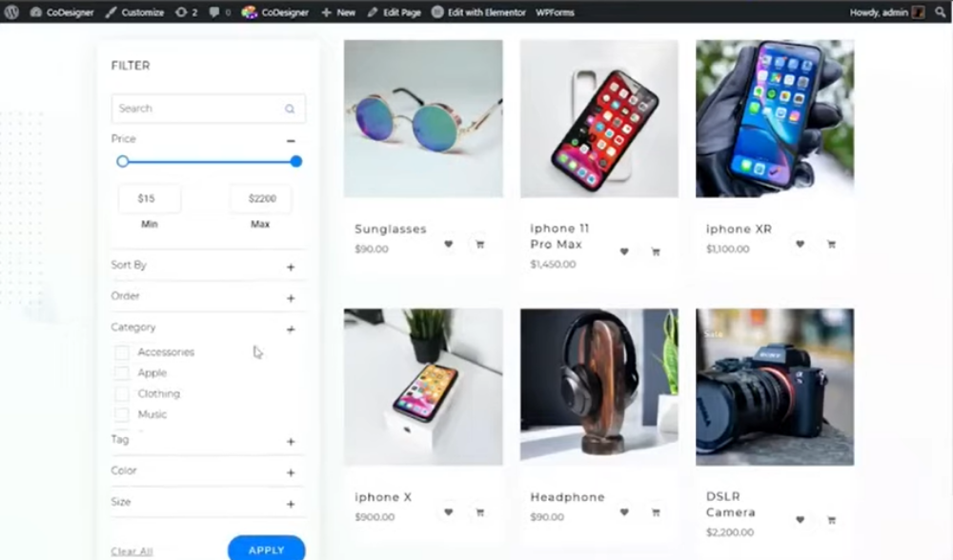953x560 pixels.
Task: Click the admin avatar thumbnail
Action: pos(918,12)
